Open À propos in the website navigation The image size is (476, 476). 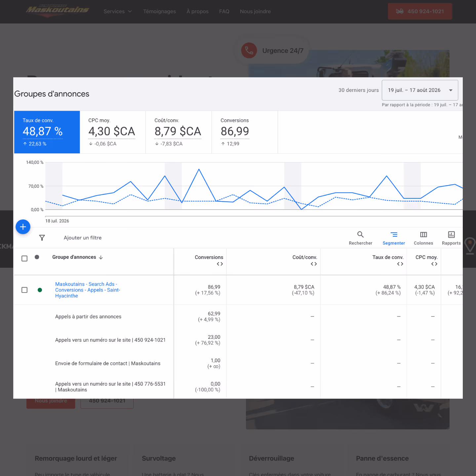197,11
